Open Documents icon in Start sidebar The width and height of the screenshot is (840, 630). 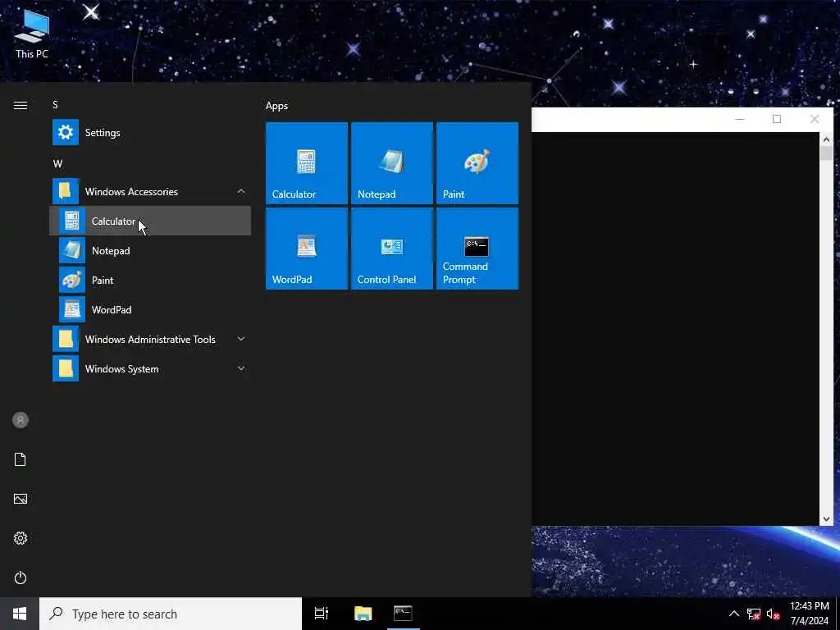[x=21, y=459]
